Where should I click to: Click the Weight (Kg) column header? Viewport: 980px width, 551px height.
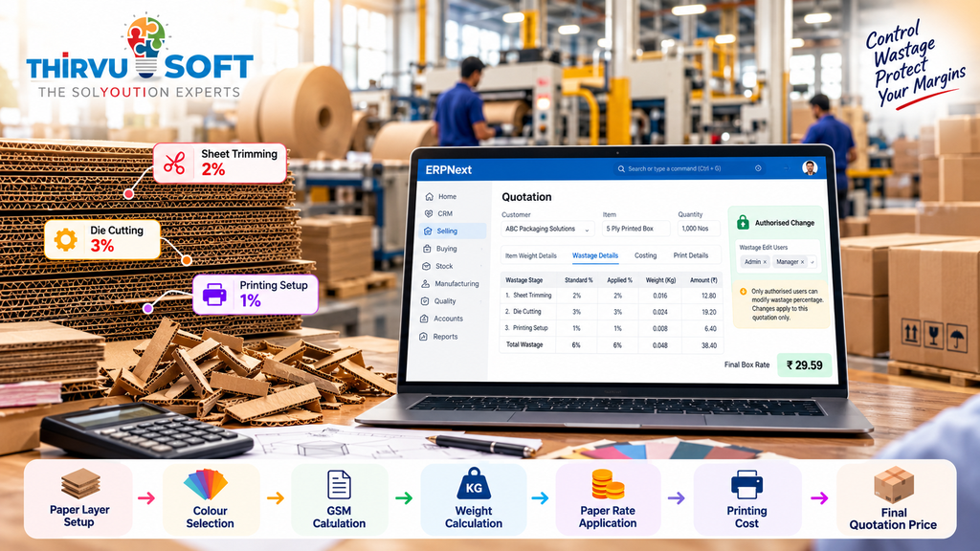click(660, 280)
